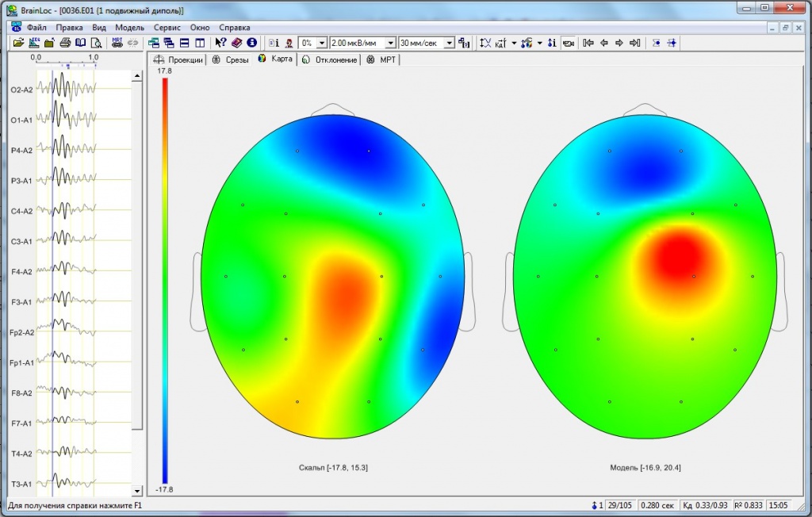
Task: Click the icon right of the 30 мм/сек box
Action: [x=464, y=43]
